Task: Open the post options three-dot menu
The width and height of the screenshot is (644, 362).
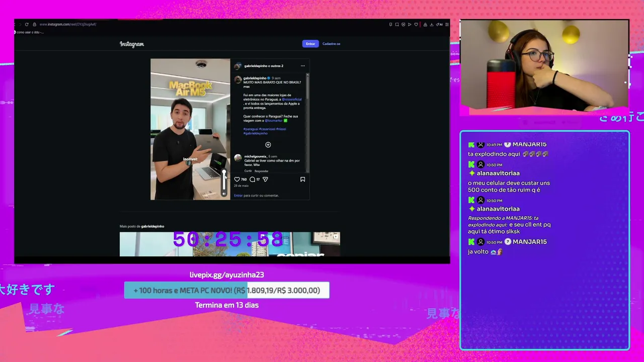Action: pyautogui.click(x=302, y=66)
